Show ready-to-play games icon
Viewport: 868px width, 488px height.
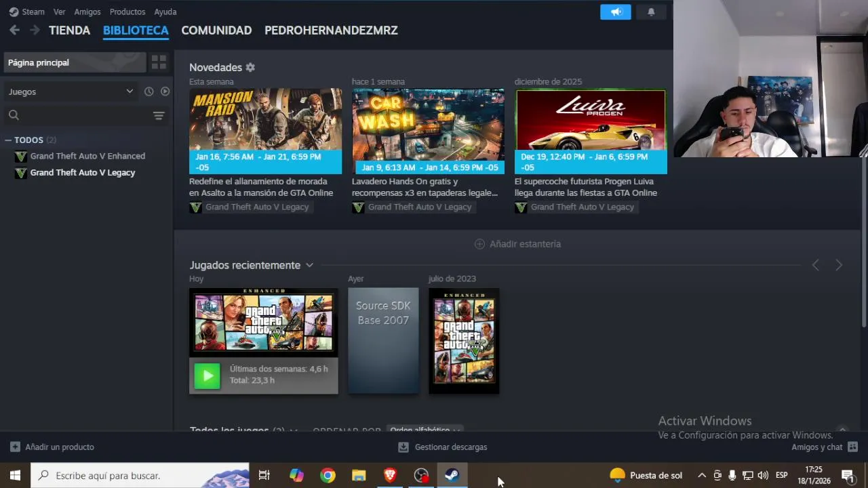(165, 91)
